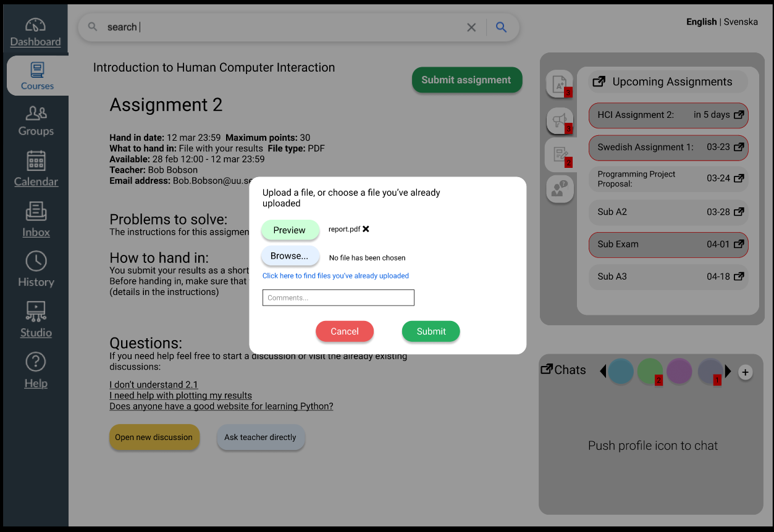Switch language to Svenska
The image size is (774, 532).
[x=741, y=21]
